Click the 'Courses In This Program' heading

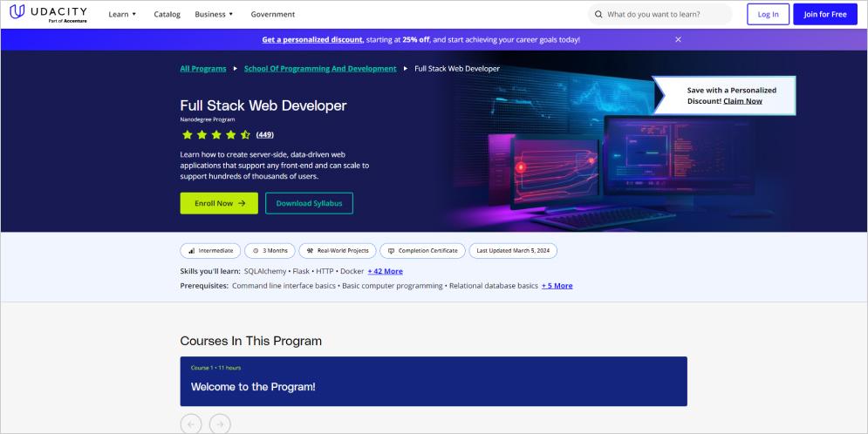250,341
